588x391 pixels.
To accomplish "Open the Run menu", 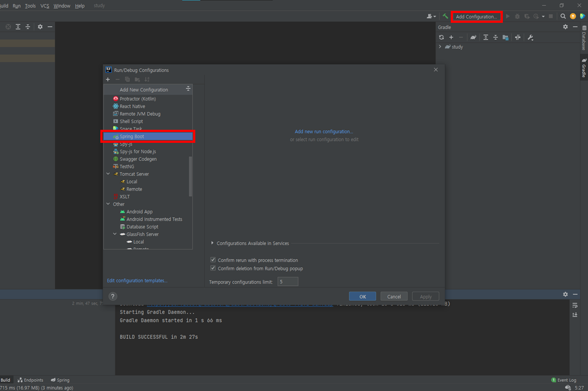I will click(x=16, y=5).
